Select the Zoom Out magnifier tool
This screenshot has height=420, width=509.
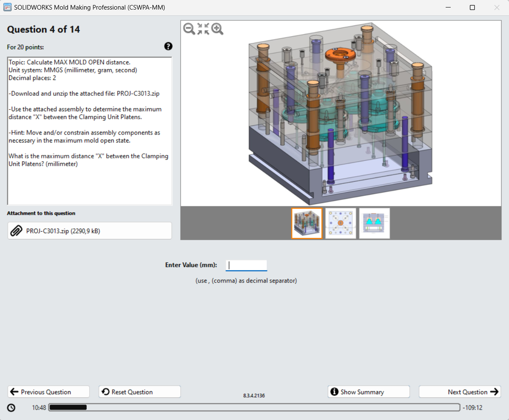pyautogui.click(x=189, y=29)
